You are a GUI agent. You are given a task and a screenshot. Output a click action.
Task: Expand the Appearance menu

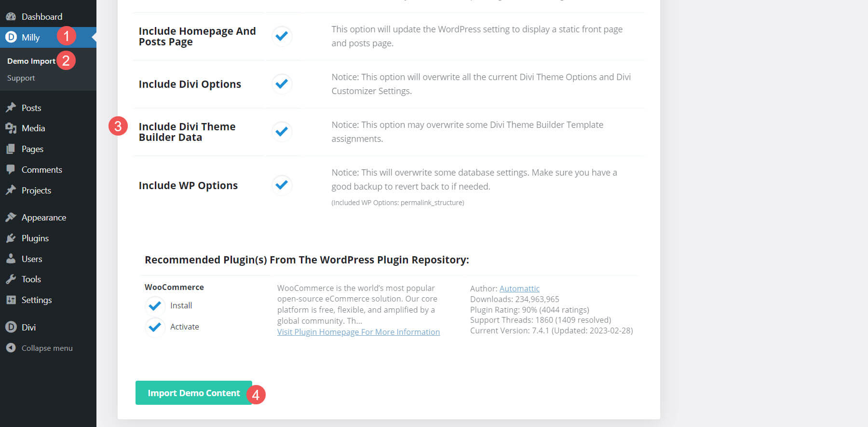click(x=43, y=217)
